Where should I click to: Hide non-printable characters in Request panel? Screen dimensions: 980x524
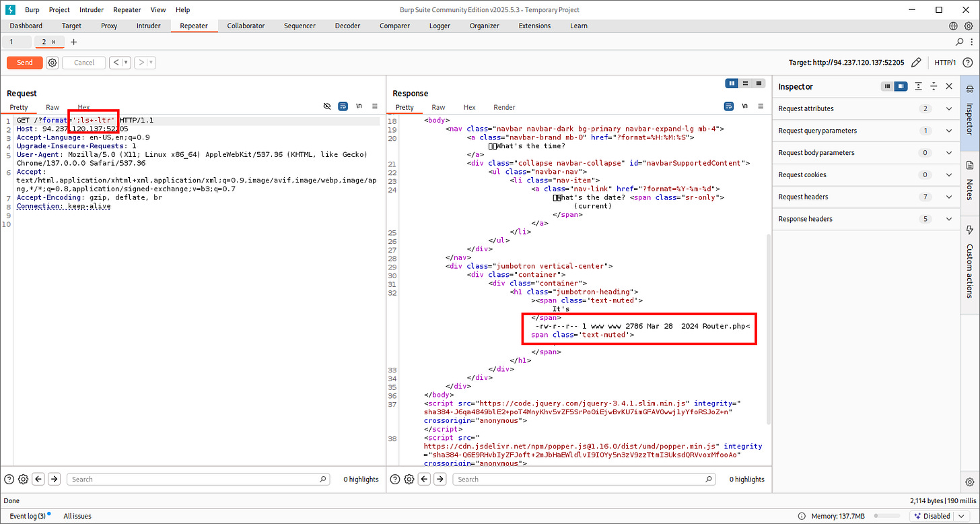(359, 106)
